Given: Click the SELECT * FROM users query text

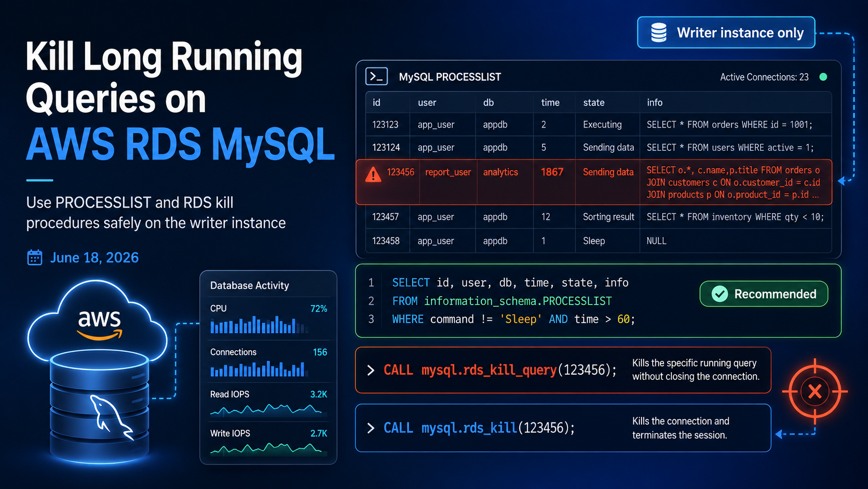Looking at the screenshot, I should (x=730, y=148).
